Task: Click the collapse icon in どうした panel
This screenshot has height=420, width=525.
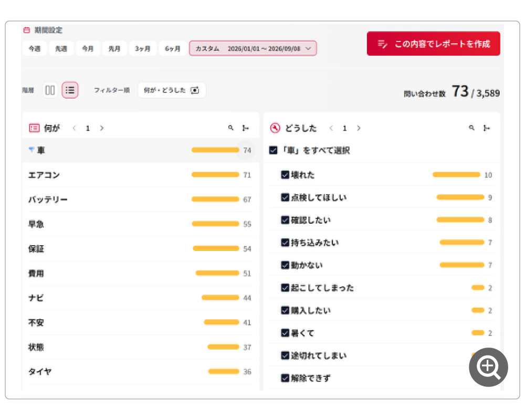Action: coord(487,128)
